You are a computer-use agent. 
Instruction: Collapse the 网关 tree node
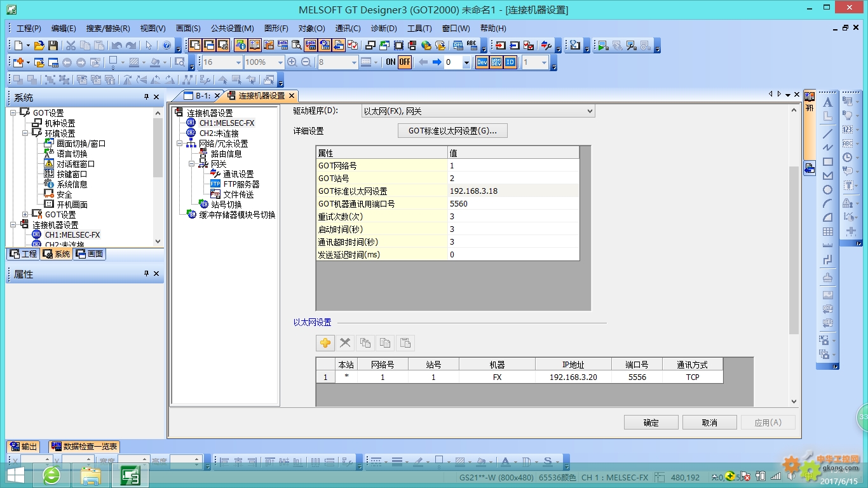pyautogui.click(x=192, y=164)
